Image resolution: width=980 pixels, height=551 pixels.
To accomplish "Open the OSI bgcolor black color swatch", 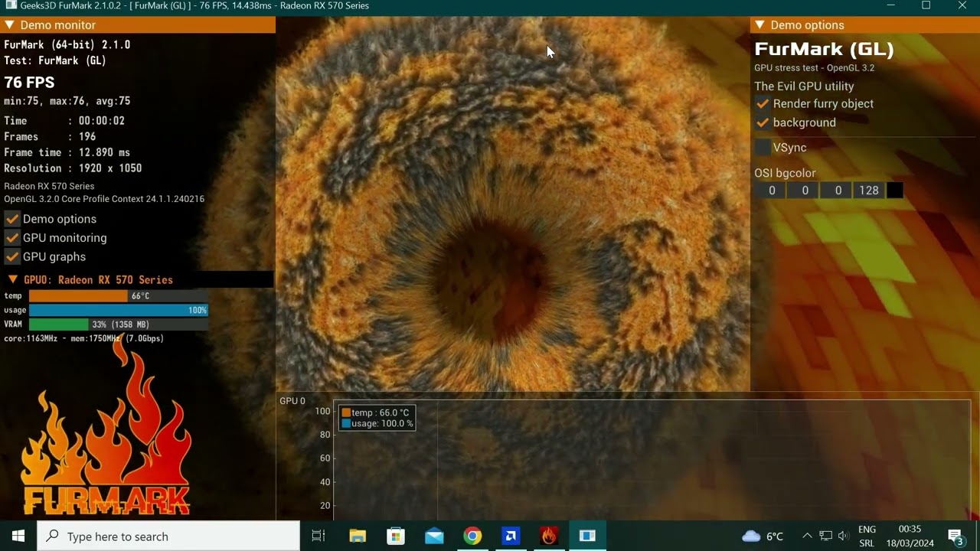I will (x=894, y=191).
